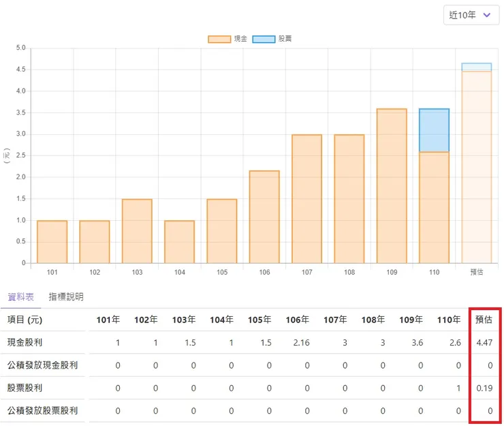Click the 項目 (元) column header

click(25, 320)
